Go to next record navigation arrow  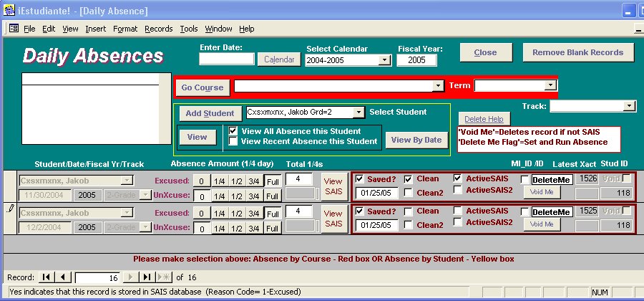(131, 277)
